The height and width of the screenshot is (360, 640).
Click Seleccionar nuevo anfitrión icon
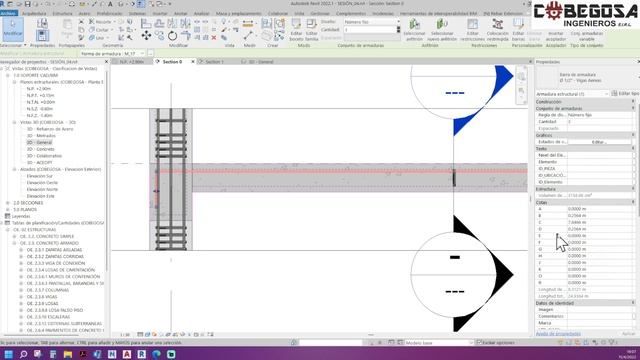[x=442, y=30]
